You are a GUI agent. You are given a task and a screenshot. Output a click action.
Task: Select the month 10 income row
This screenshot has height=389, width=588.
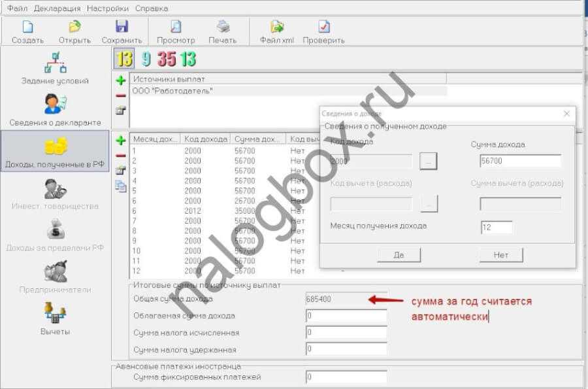tap(224, 250)
